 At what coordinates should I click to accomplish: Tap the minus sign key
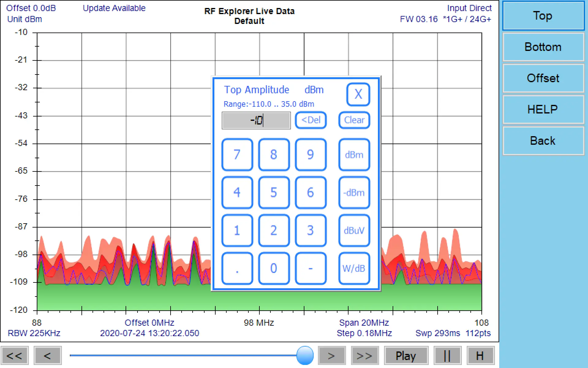[311, 269]
